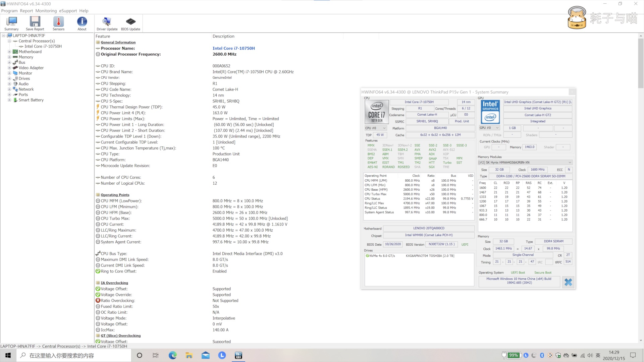Open the CPU #0 dropdown
Image resolution: width=644 pixels, height=362 pixels.
[376, 128]
